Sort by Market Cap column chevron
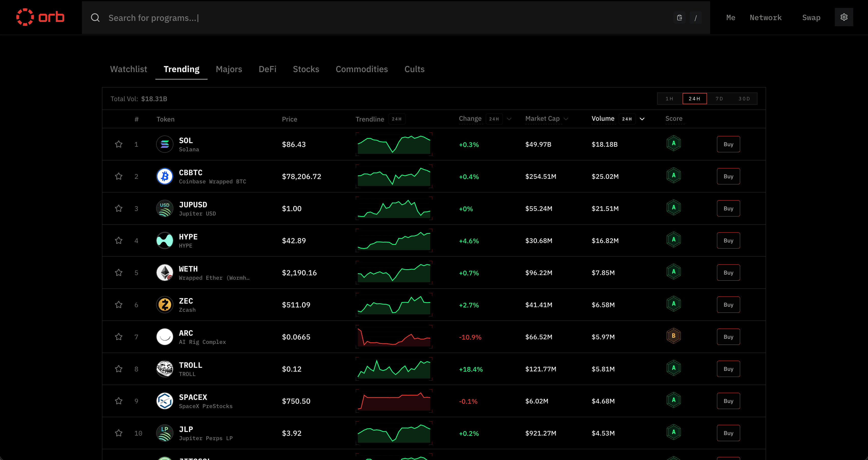The image size is (868, 460). pyautogui.click(x=566, y=119)
